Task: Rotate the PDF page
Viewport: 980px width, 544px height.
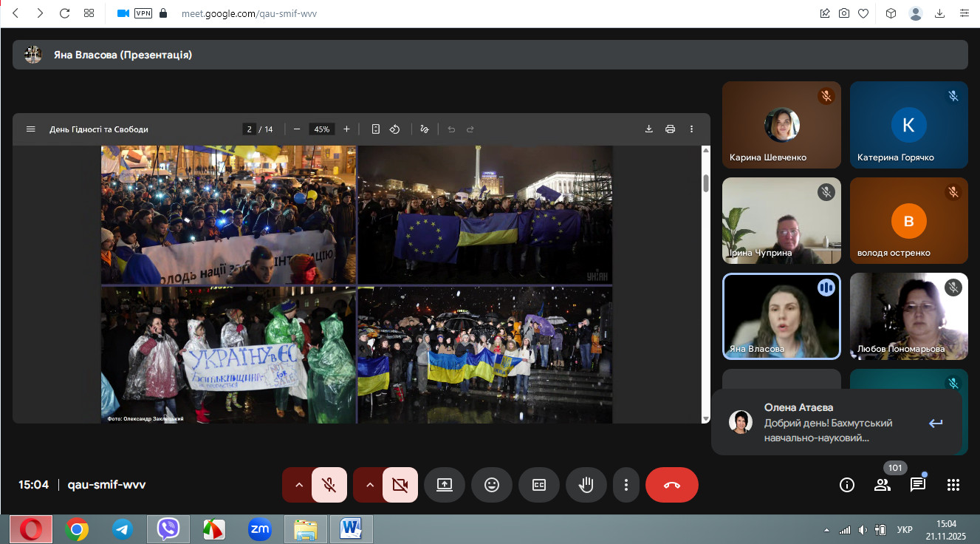Action: [395, 129]
